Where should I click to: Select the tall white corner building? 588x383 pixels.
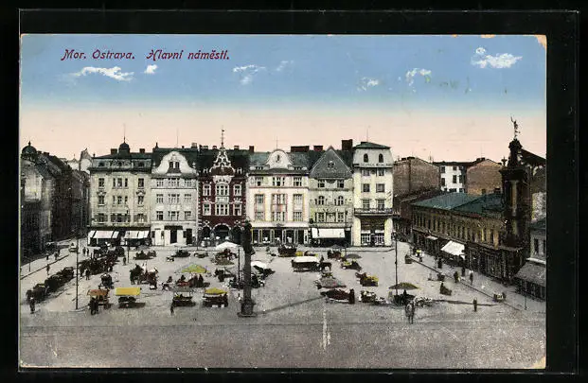point(373,194)
